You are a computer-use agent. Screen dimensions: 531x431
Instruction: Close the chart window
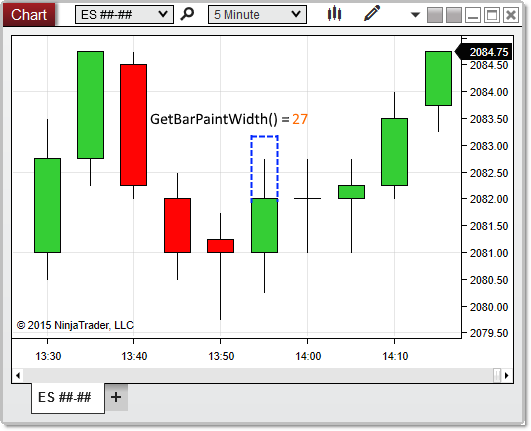(511, 15)
